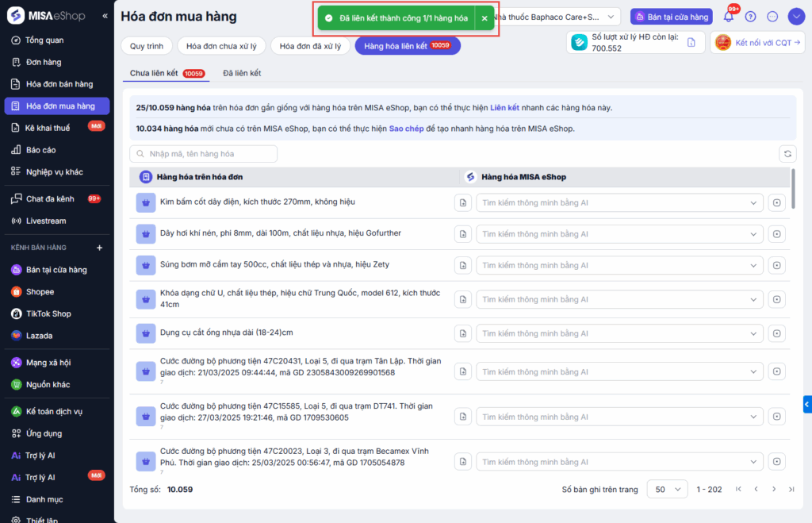The height and width of the screenshot is (523, 812).
Task: Click the Liên kết link in info banner
Action: 504,108
